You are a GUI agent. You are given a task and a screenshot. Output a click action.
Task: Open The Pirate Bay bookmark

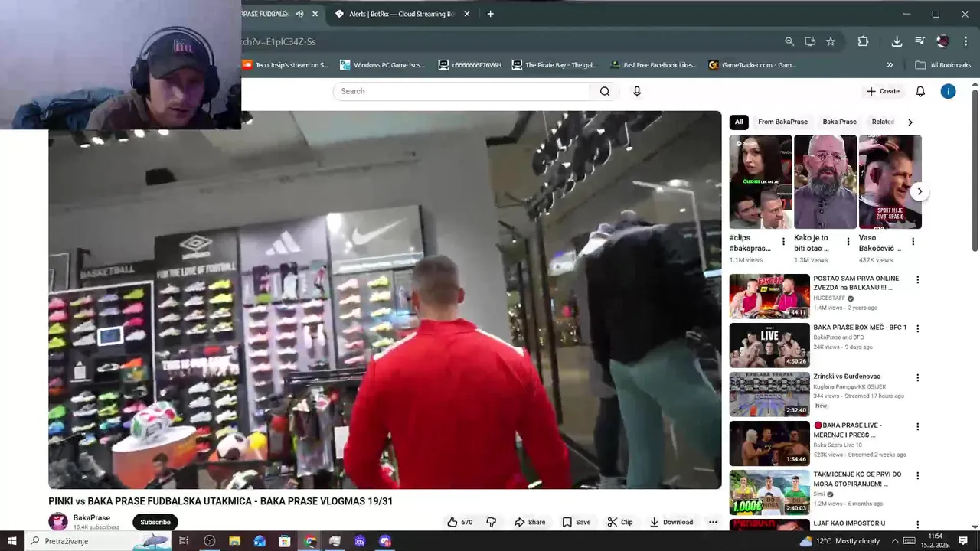(554, 65)
